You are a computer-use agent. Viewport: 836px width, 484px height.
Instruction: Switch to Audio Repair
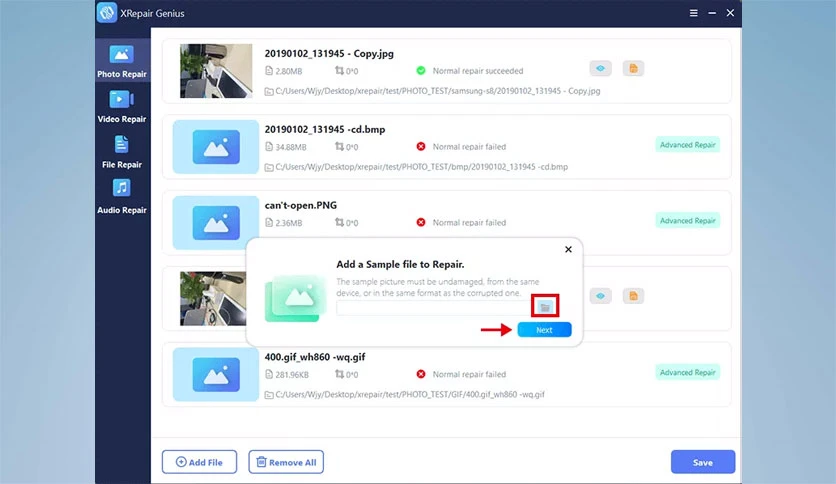pyautogui.click(x=122, y=197)
